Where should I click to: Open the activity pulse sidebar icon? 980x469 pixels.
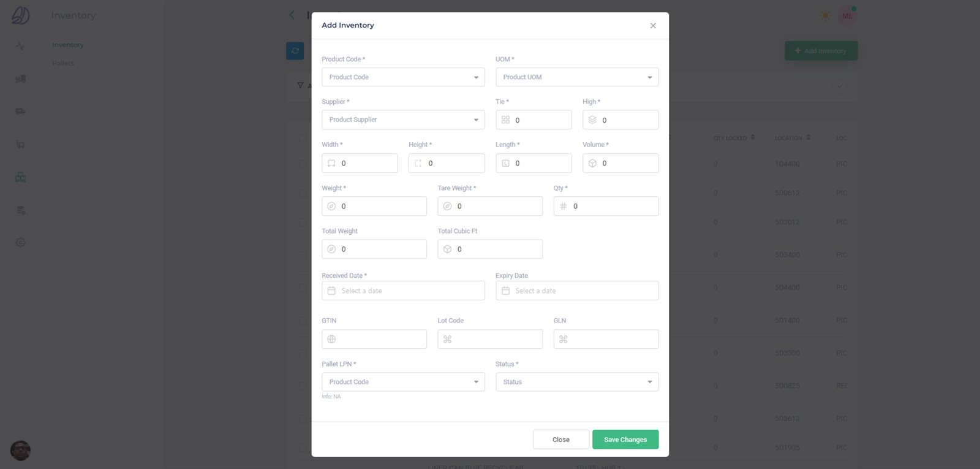pos(20,46)
